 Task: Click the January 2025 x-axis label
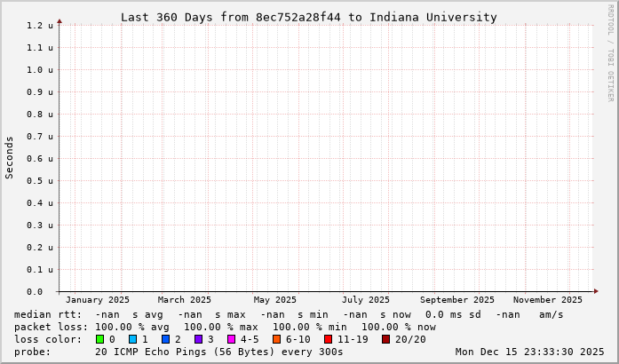[x=98, y=300]
